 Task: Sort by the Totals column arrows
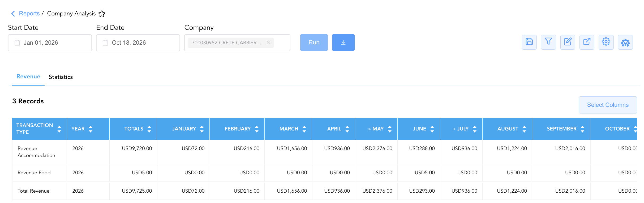tap(149, 129)
